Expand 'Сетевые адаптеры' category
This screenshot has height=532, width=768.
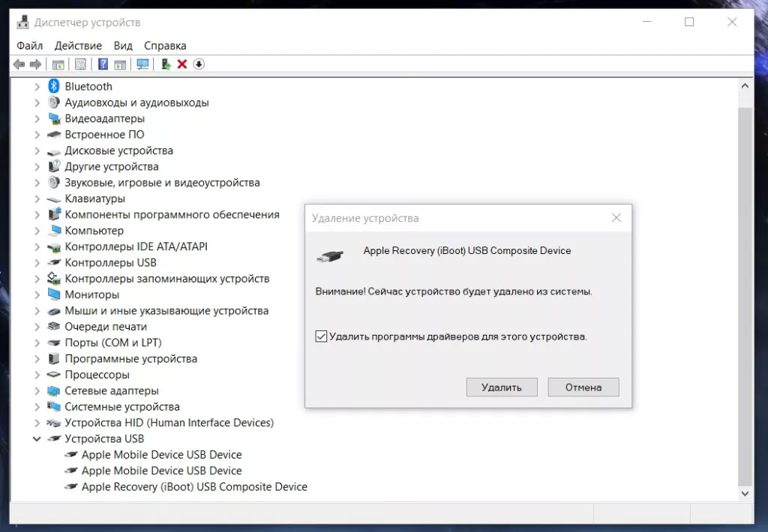[x=37, y=390]
